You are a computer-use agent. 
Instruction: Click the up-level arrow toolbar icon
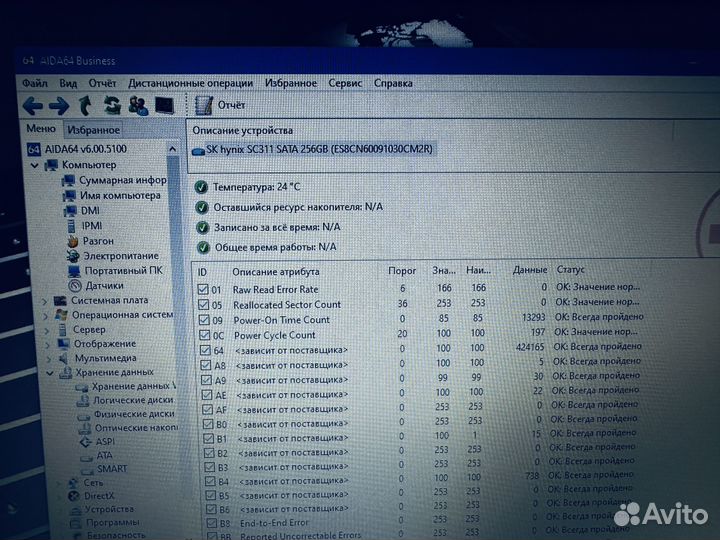(85, 105)
